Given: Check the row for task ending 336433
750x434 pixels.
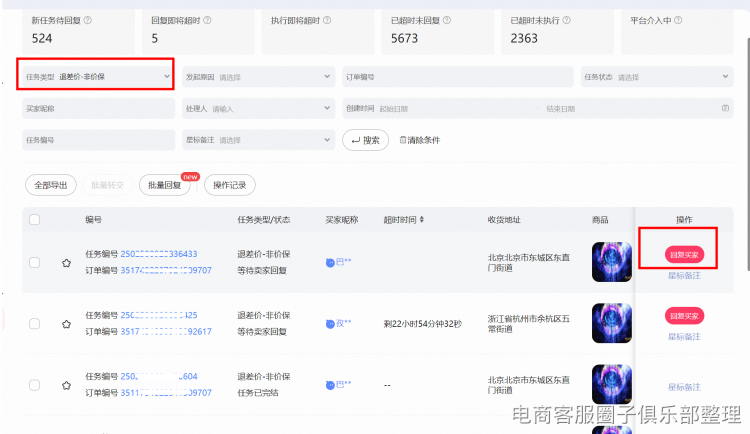Looking at the screenshot, I should coord(34,263).
